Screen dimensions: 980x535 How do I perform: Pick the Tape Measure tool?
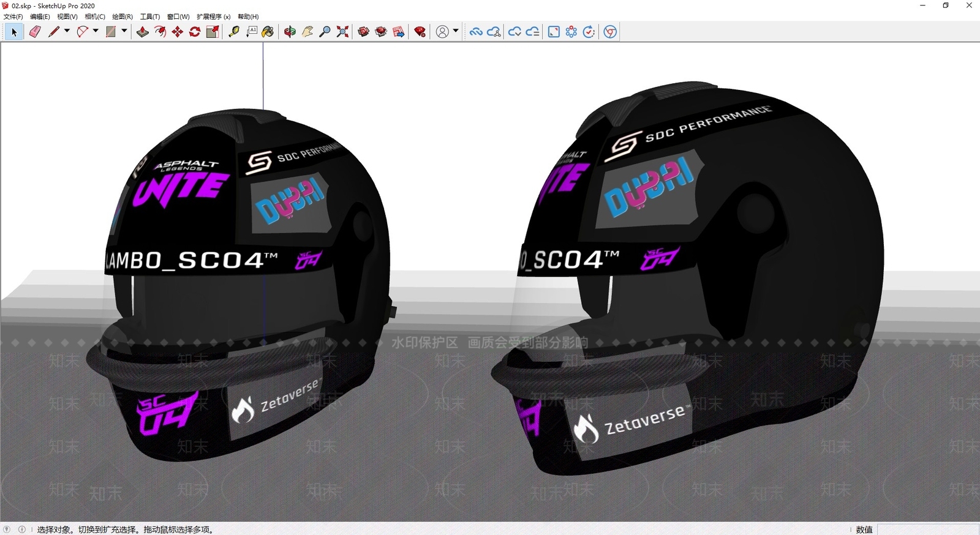click(234, 32)
